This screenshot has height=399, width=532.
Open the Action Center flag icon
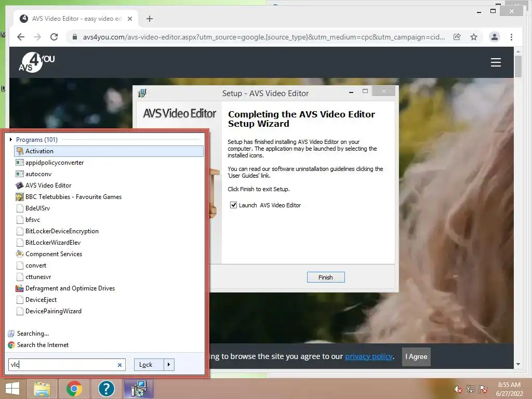483,389
